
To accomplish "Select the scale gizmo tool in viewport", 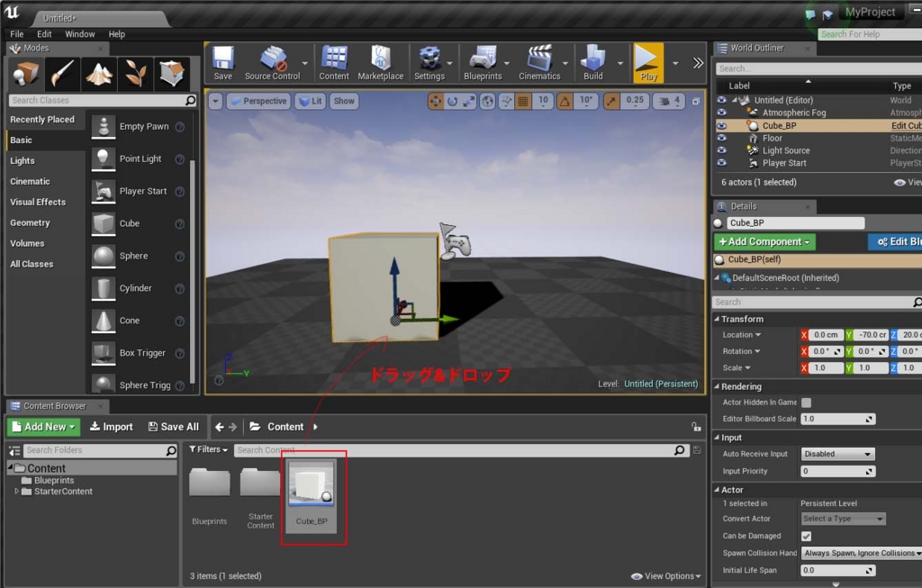I will coord(468,101).
